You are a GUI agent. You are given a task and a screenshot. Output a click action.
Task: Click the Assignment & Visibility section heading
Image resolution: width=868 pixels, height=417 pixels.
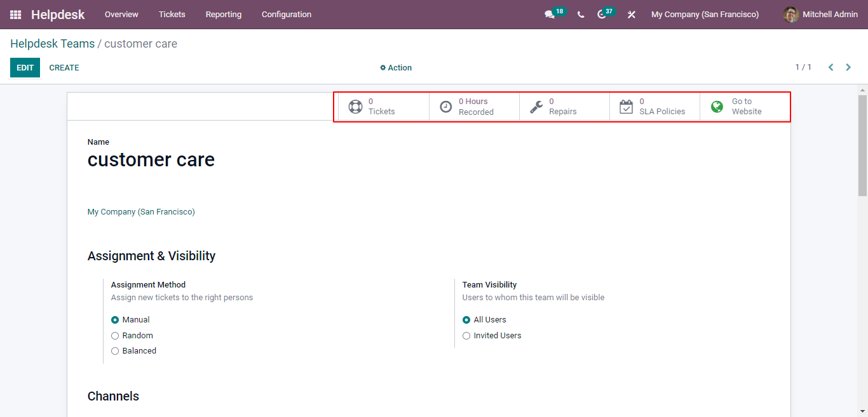[x=151, y=256]
